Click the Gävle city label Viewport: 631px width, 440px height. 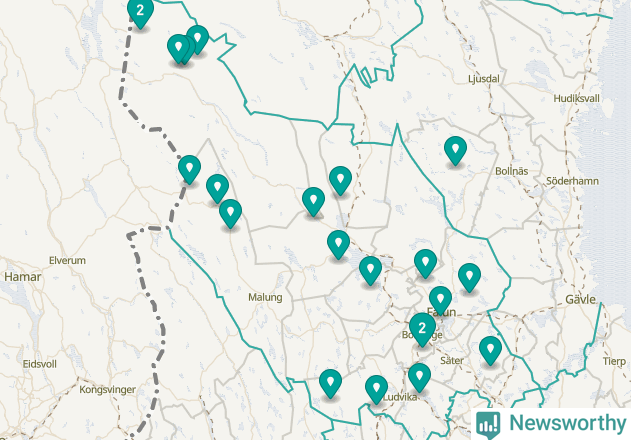[580, 300]
